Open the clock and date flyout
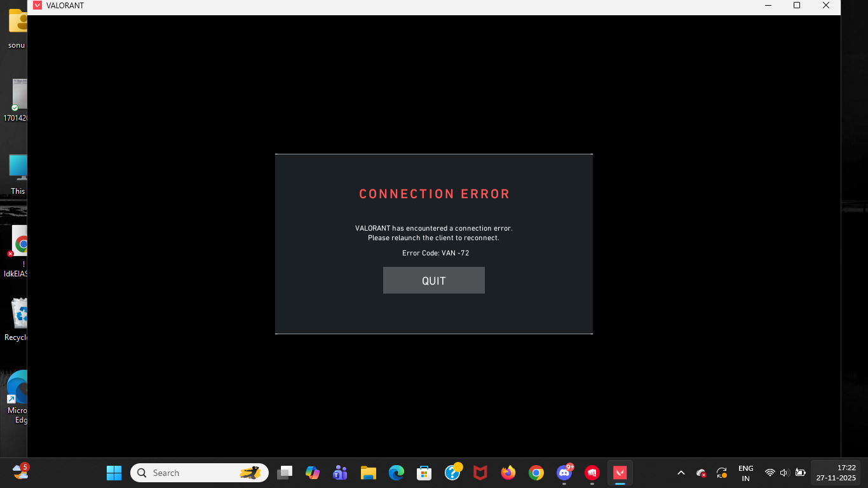The height and width of the screenshot is (488, 868). coord(836,473)
